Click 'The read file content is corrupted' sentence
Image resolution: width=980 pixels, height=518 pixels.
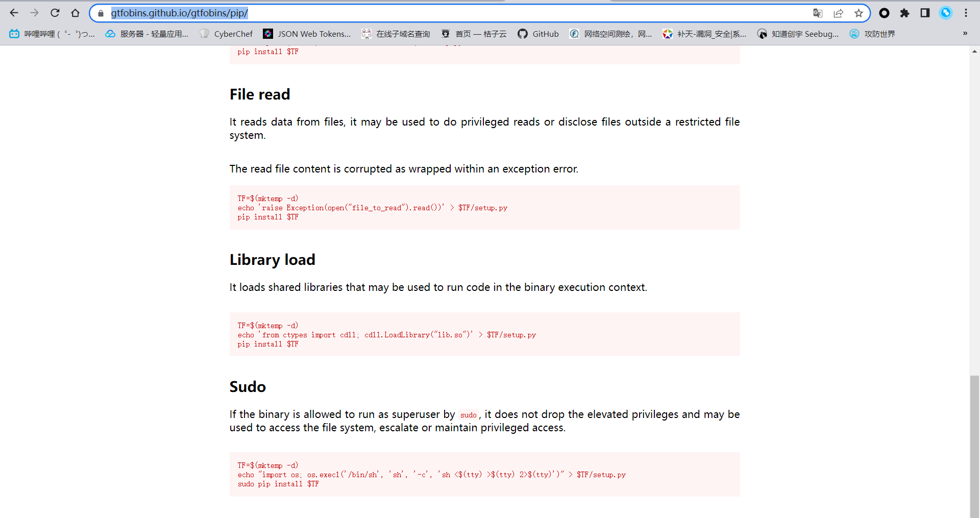(404, 169)
